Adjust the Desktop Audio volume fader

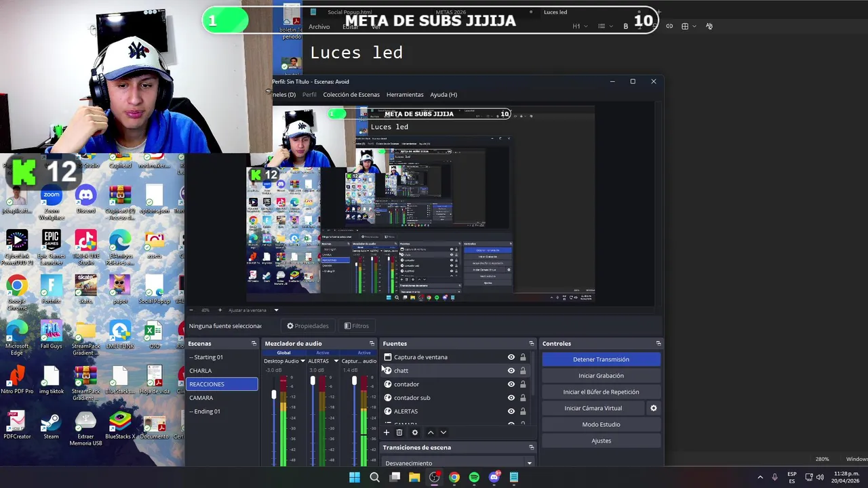(274, 395)
